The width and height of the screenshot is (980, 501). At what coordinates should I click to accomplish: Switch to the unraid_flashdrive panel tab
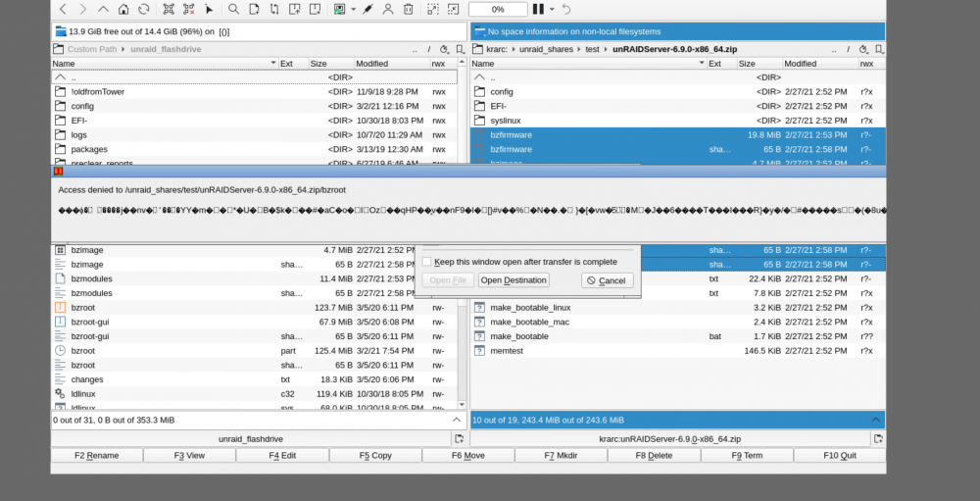251,439
